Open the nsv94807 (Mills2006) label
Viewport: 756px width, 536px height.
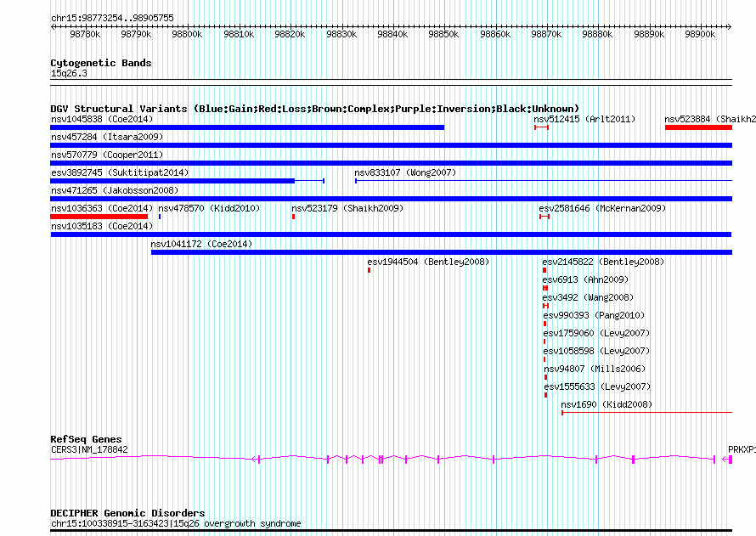point(595,369)
